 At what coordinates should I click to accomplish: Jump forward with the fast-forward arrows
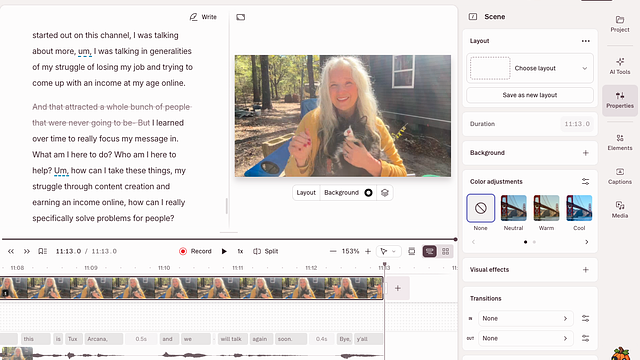[x=27, y=251]
